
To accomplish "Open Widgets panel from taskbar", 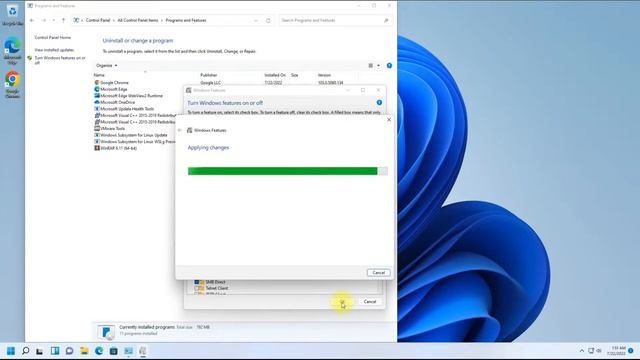I will (55, 351).
